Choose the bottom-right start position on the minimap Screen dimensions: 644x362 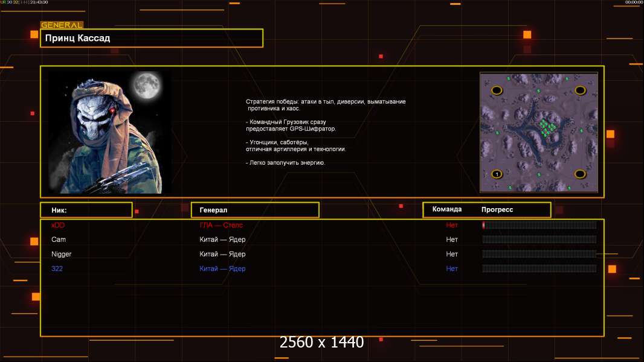tap(580, 174)
